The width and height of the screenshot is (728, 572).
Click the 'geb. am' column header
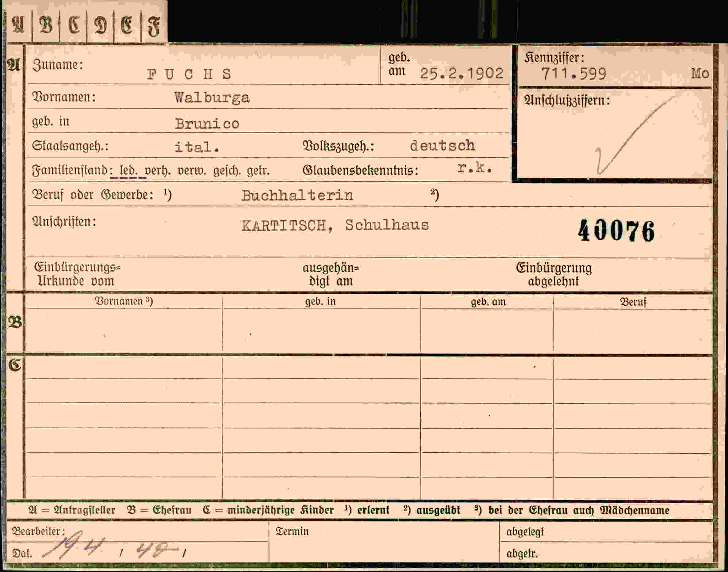[488, 302]
